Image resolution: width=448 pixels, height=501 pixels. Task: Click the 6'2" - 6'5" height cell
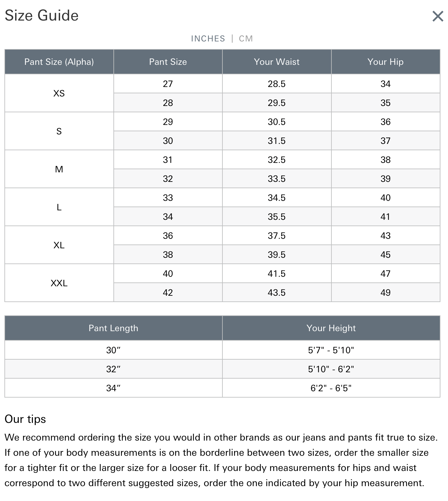click(331, 388)
